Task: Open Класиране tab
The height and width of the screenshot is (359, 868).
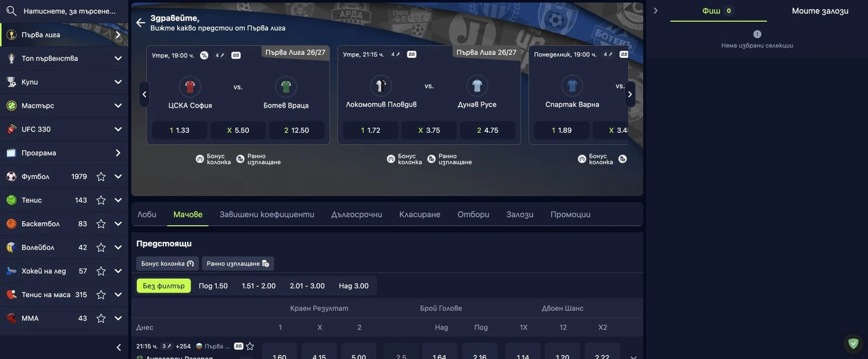Action: 420,215
